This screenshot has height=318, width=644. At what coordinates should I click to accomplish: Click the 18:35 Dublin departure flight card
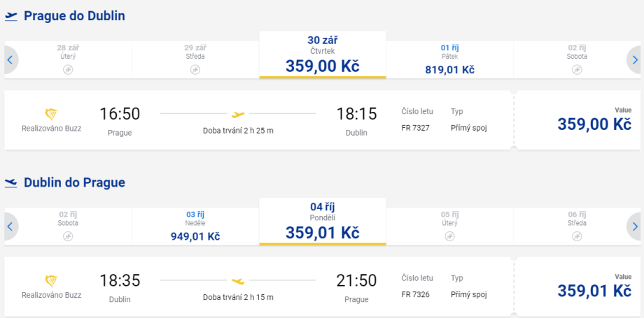tap(259, 287)
